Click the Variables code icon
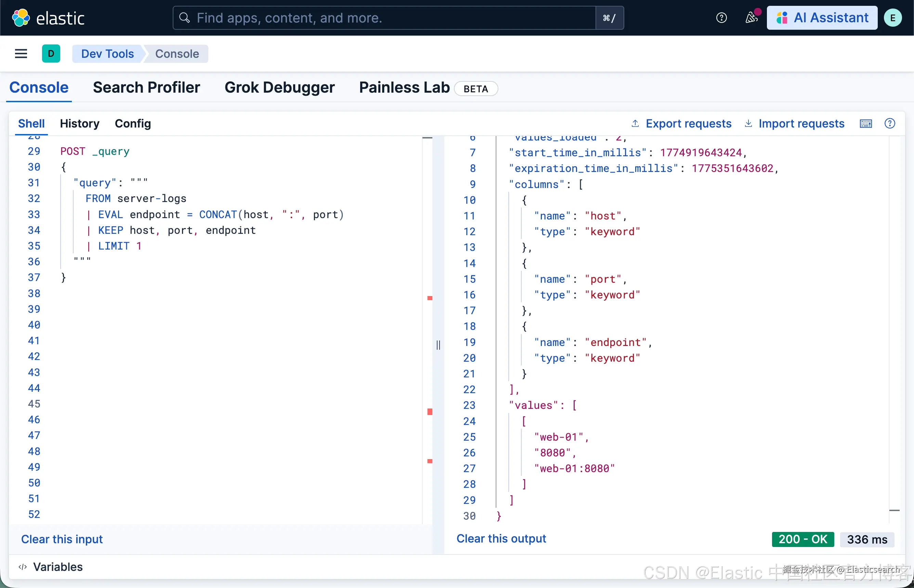The height and width of the screenshot is (588, 914). click(x=23, y=566)
